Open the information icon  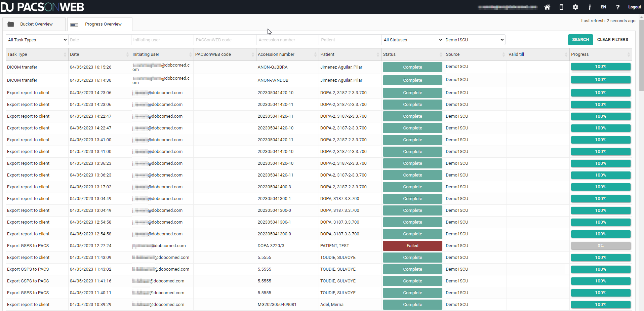(590, 7)
